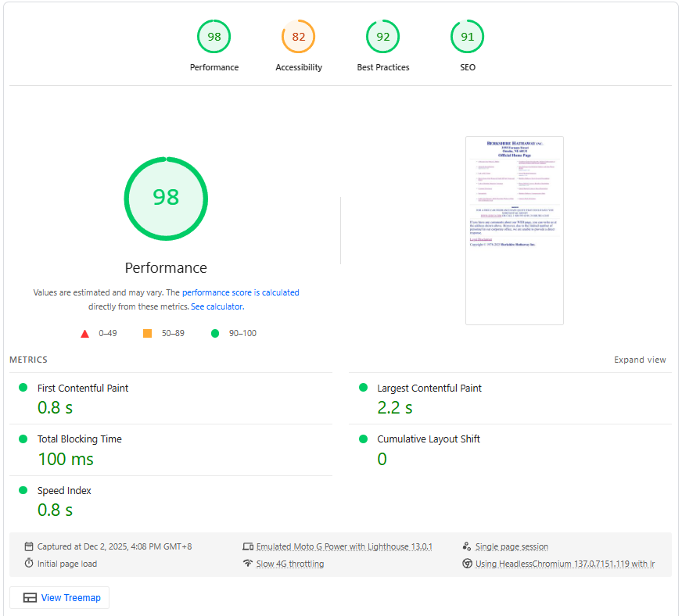
Task: Click the stopwatch icon beside Initial page load
Action: pyautogui.click(x=29, y=564)
